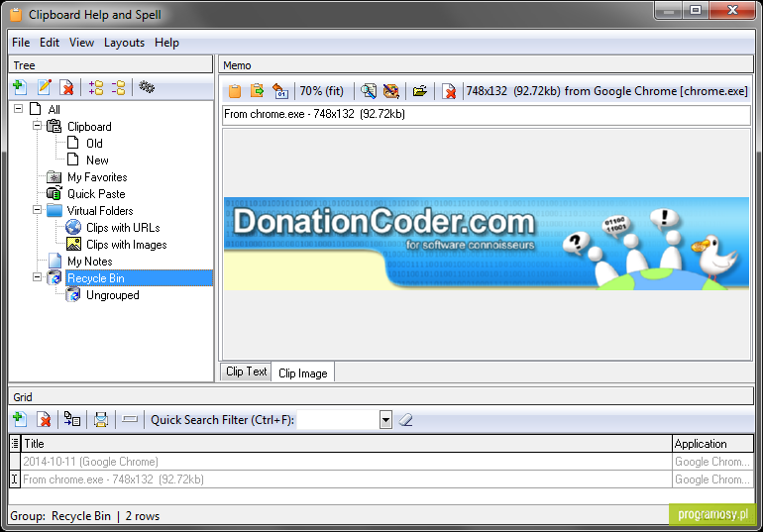The image size is (763, 532).
Task: Open the File menu
Action: (x=21, y=43)
